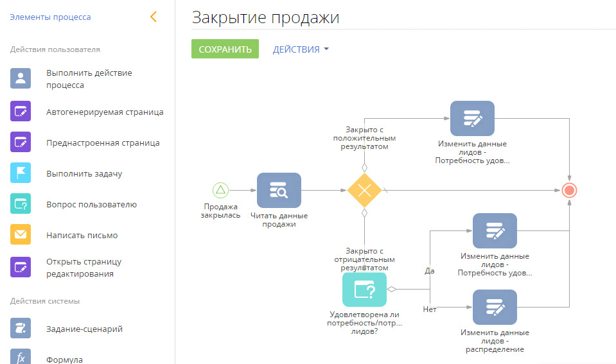Click the 'Действия системы' section heading

point(45,301)
